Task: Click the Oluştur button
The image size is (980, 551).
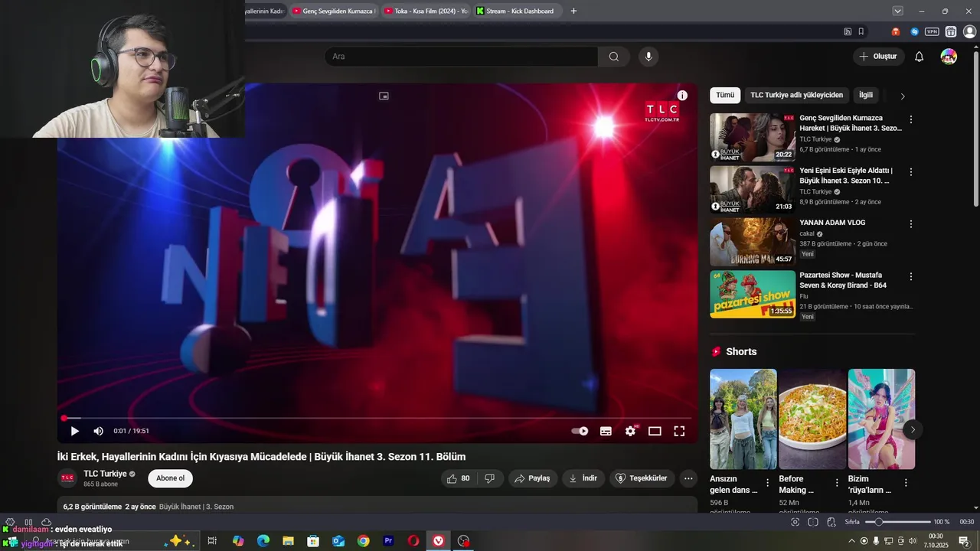Action: [879, 57]
